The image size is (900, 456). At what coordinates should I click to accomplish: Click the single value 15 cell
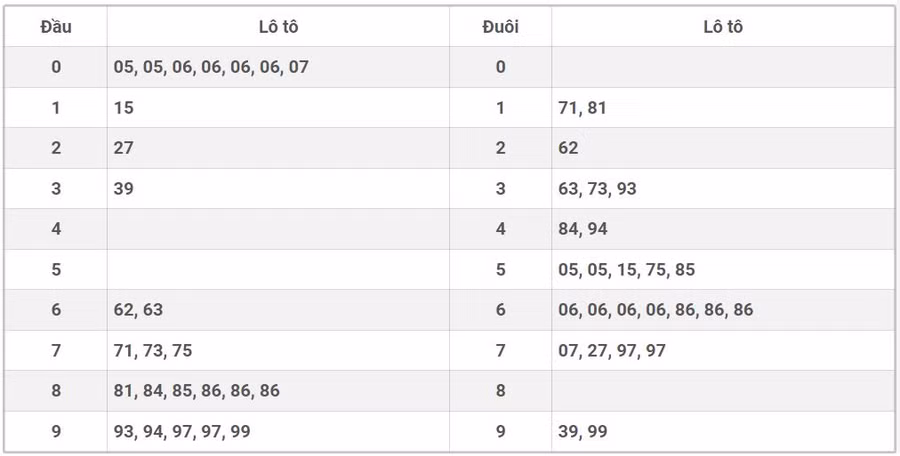124,108
